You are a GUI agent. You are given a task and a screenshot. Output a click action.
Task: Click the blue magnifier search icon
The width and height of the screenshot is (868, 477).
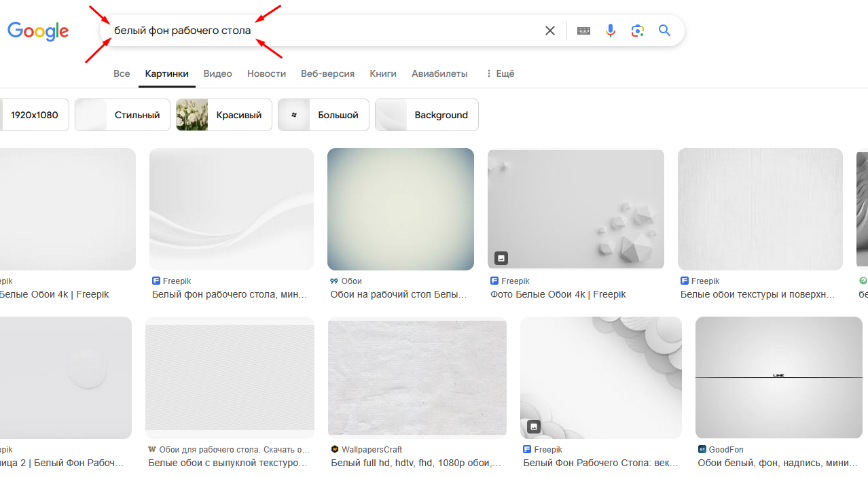(664, 31)
